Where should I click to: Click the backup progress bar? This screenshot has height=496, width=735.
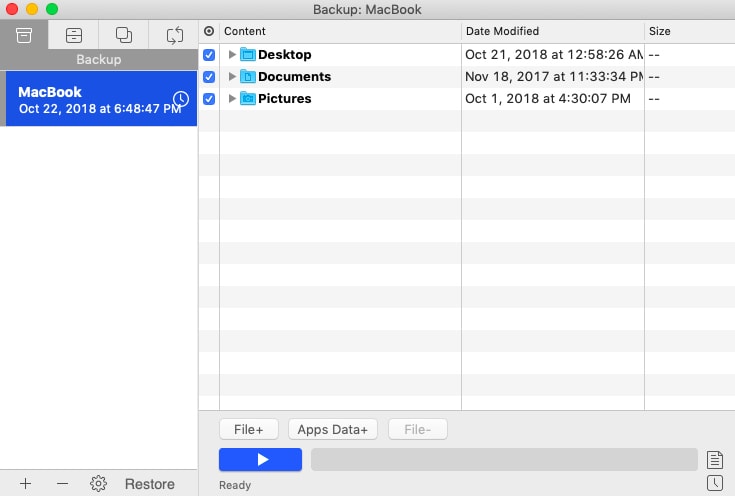(x=504, y=459)
